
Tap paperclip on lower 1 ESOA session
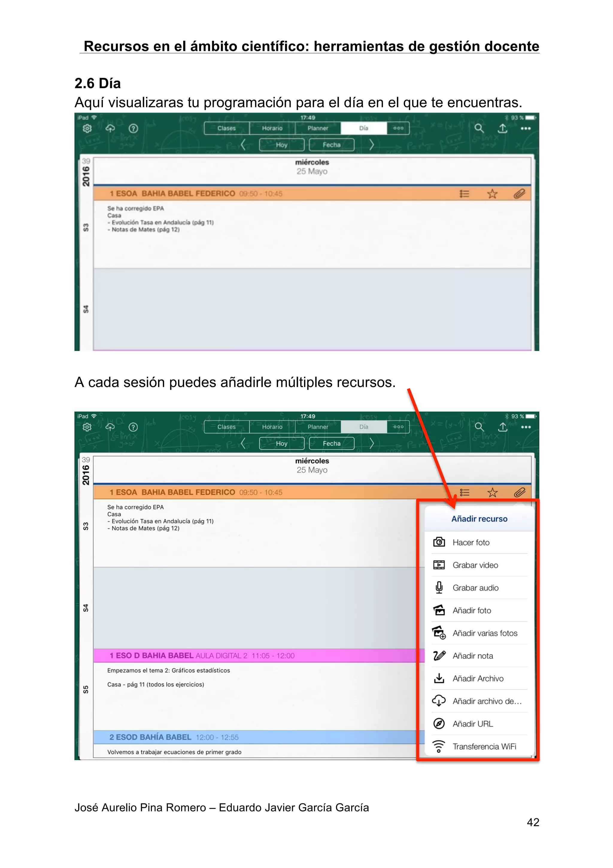520,493
